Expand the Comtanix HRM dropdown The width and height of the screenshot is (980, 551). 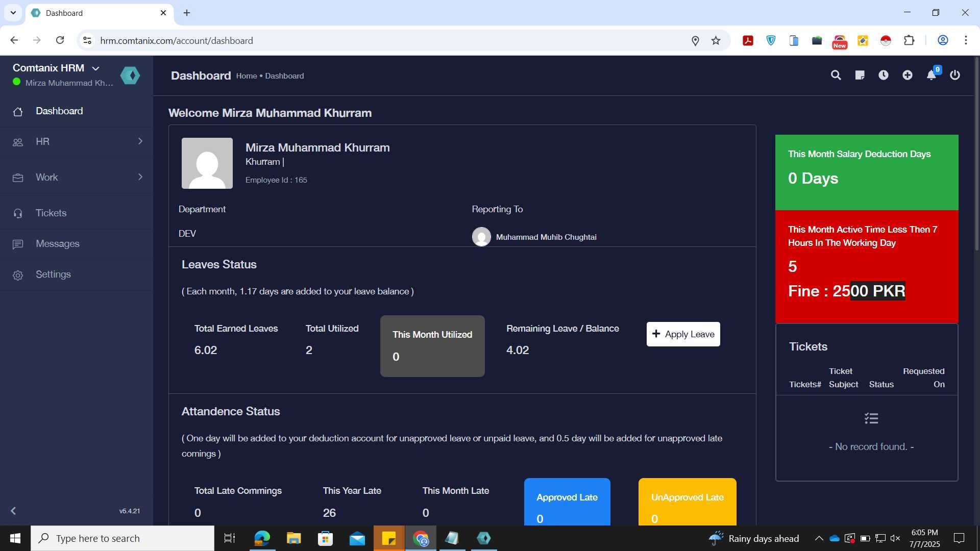point(95,68)
